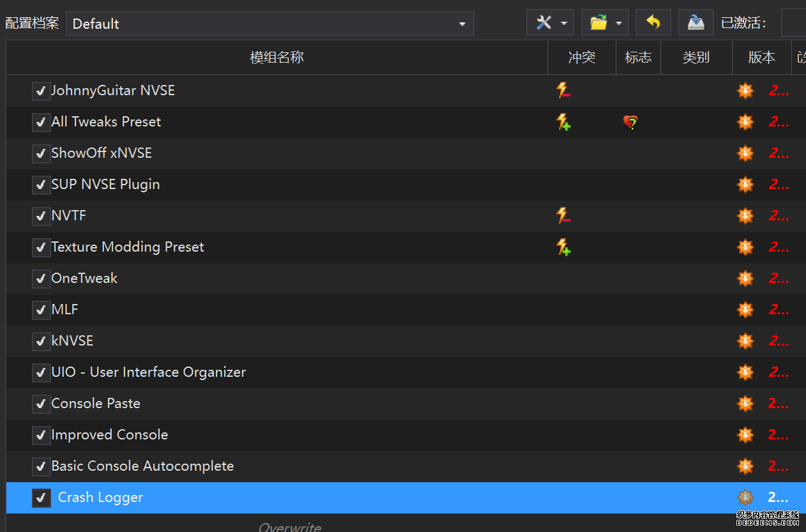Click the heart flag icon for All Tweaks Preset
Screen dimensions: 806x532
pyautogui.click(x=631, y=122)
